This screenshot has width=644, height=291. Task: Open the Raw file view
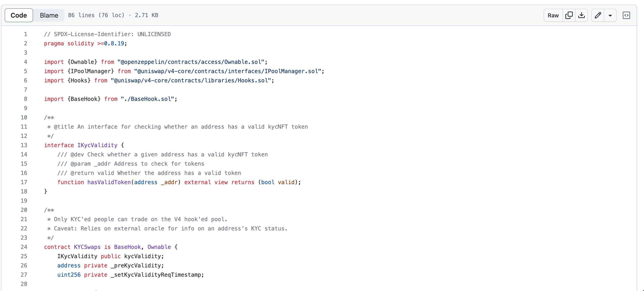tap(553, 15)
